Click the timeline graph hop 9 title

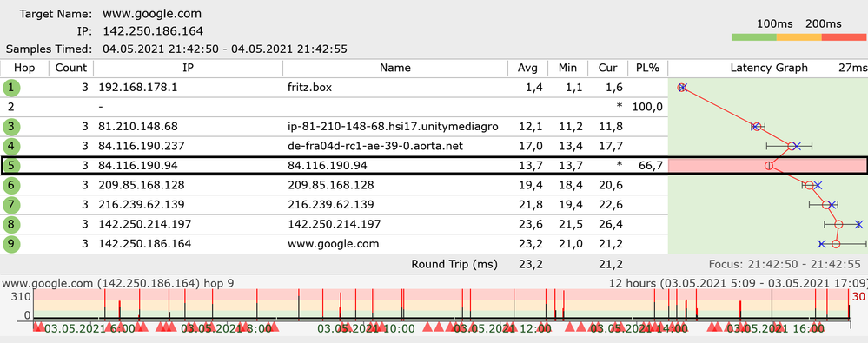117,283
